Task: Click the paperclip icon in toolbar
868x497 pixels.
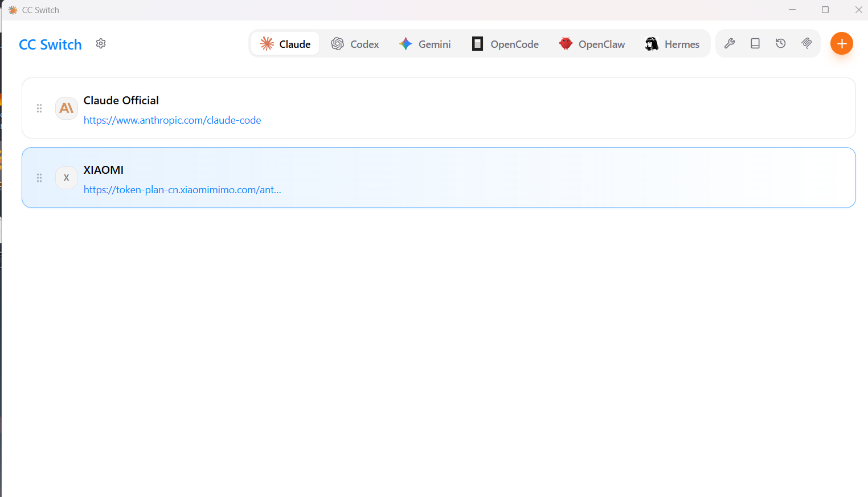Action: tap(806, 43)
